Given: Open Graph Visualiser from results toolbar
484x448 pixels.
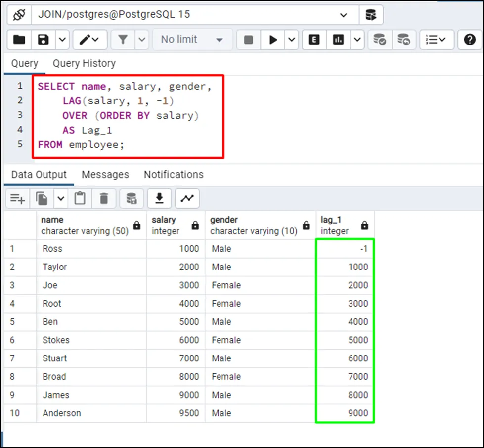Looking at the screenshot, I should pos(187,199).
